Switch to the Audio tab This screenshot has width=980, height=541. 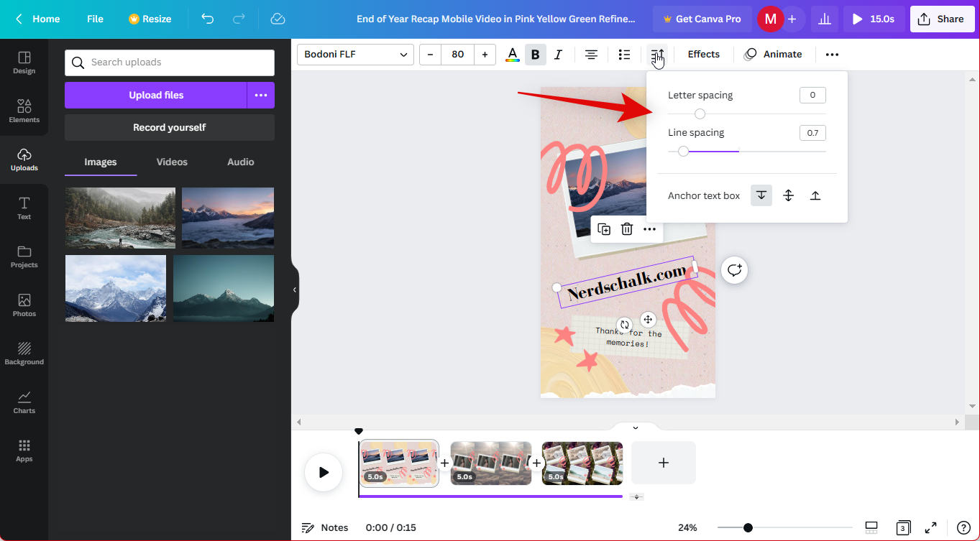(241, 162)
